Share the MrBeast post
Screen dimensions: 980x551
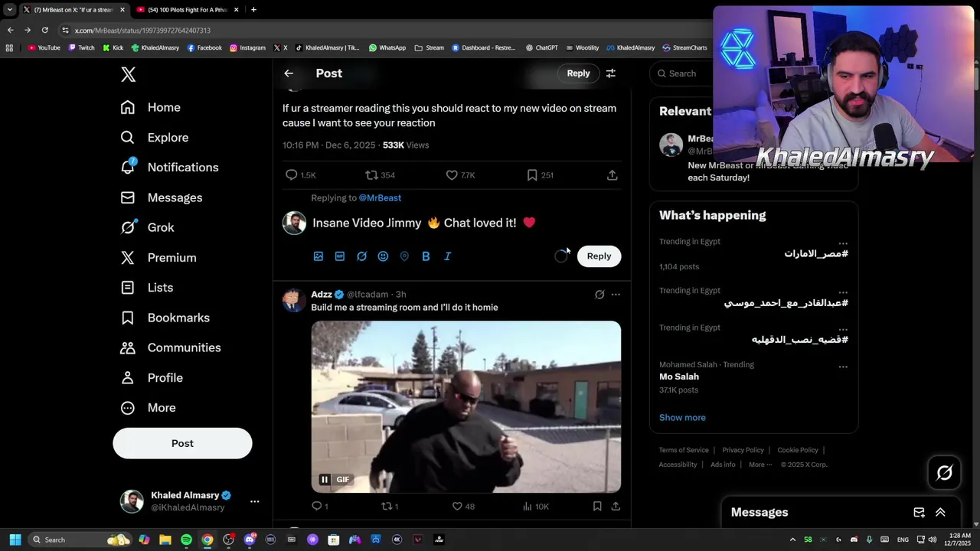[612, 175]
